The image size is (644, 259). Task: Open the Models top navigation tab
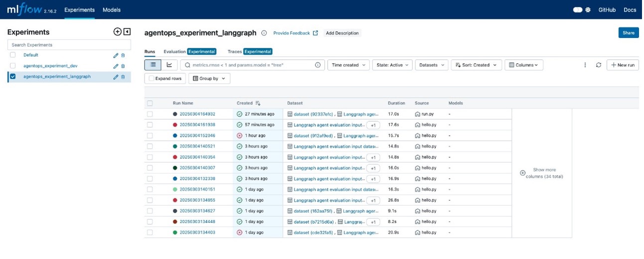click(112, 9)
